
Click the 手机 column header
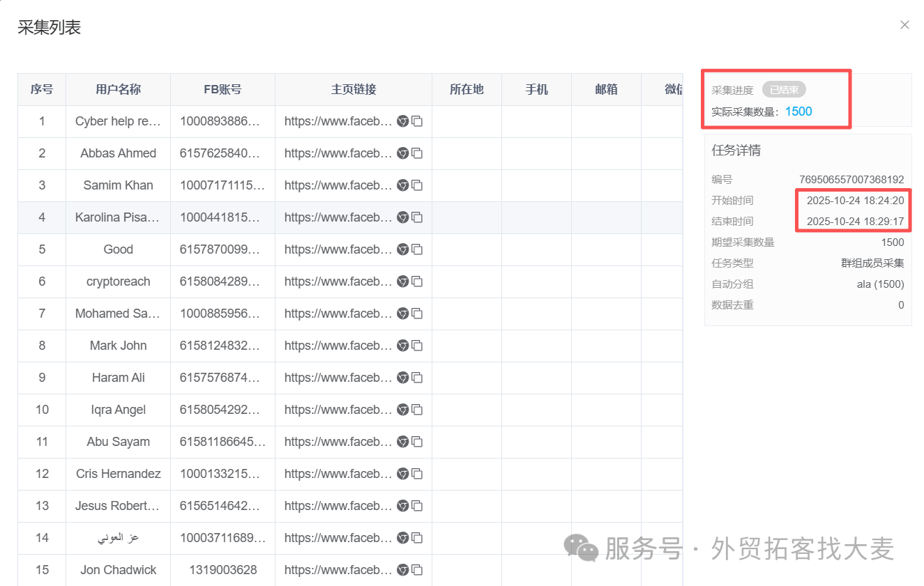(x=537, y=89)
